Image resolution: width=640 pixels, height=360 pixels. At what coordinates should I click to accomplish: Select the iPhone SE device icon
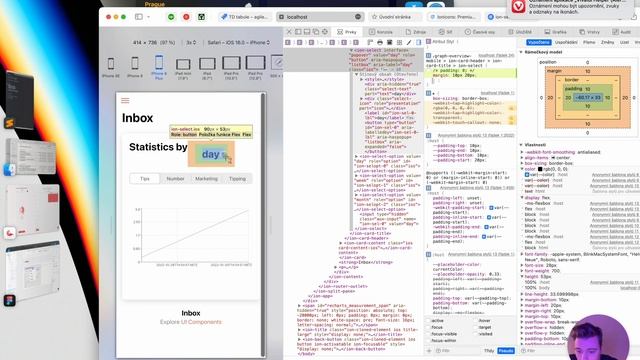pyautogui.click(x=111, y=64)
